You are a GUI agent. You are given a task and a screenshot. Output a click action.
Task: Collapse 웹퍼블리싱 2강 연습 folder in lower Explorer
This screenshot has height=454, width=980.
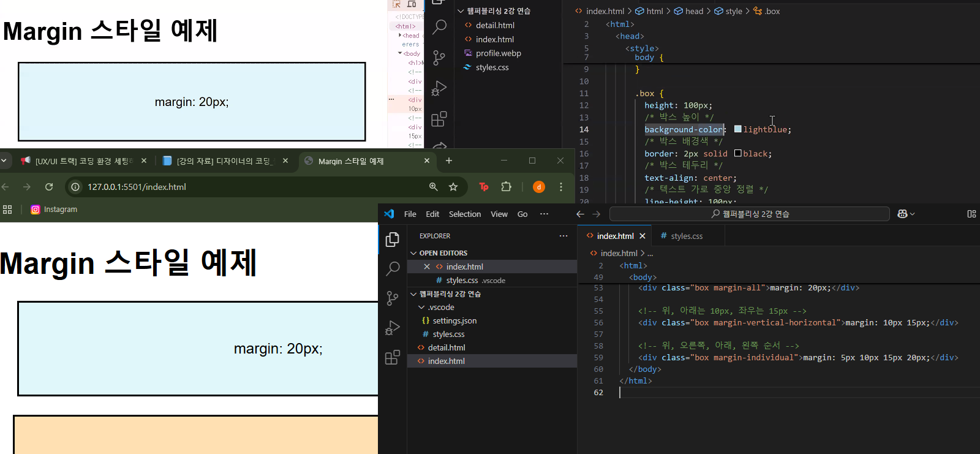[413, 294]
